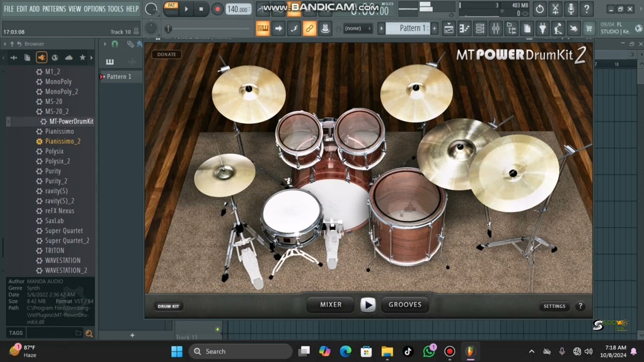Toggle the metronome icon
Screen dimensions: 644x362
(325, 29)
